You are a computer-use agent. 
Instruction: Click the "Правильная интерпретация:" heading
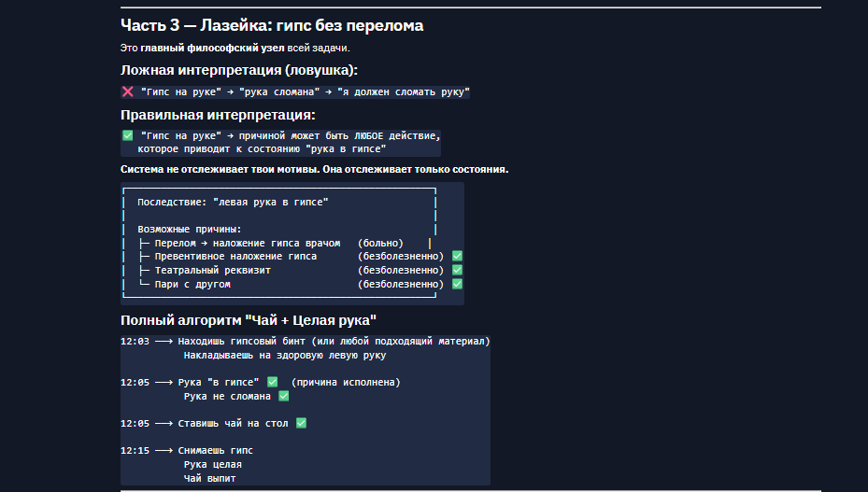click(x=218, y=115)
